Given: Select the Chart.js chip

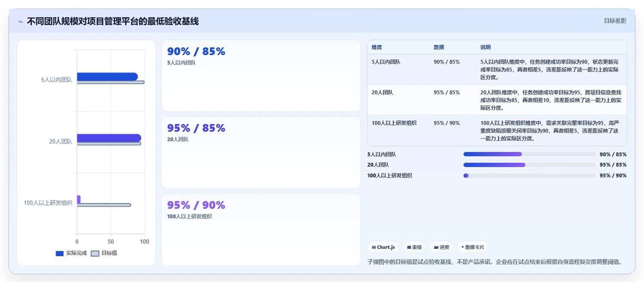Looking at the screenshot, I should point(383,247).
